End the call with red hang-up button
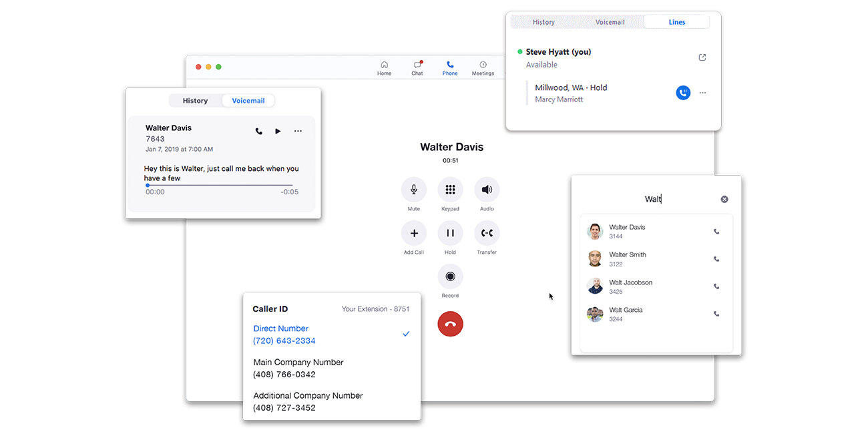The image size is (868, 434). click(x=450, y=324)
